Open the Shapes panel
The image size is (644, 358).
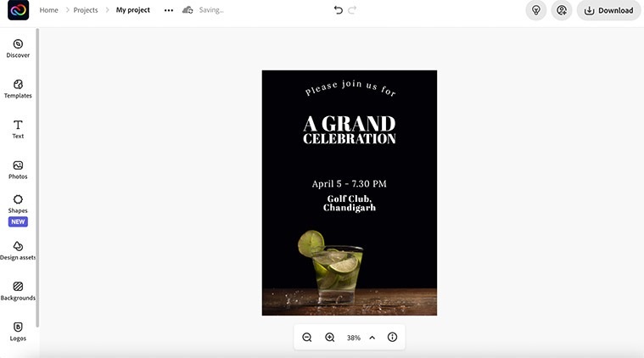(x=18, y=204)
